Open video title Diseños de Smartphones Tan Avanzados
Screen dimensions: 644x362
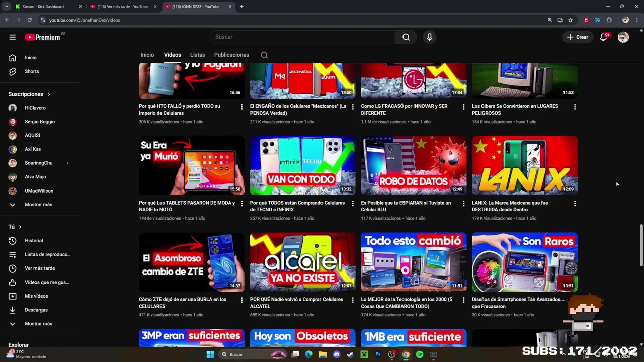518,303
